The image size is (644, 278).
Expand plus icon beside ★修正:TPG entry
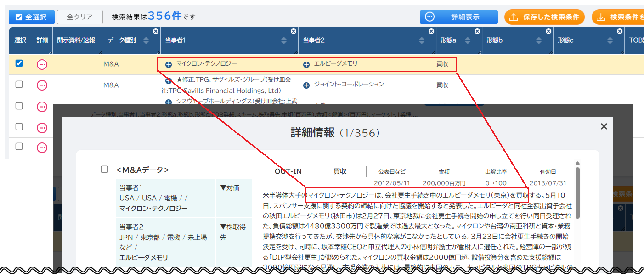pos(169,80)
